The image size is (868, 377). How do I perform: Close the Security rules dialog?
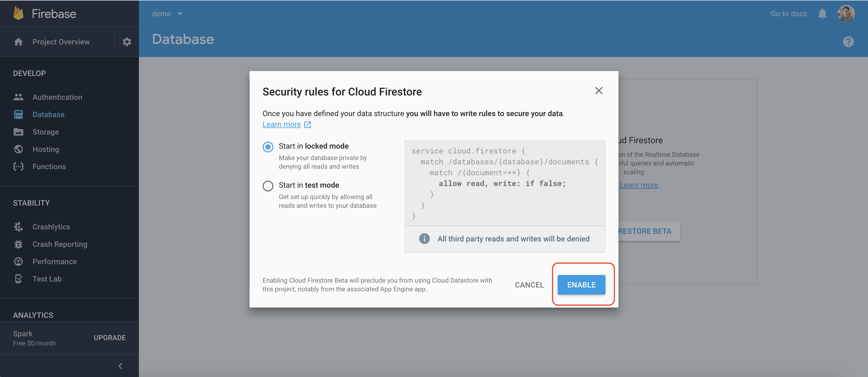(x=598, y=91)
